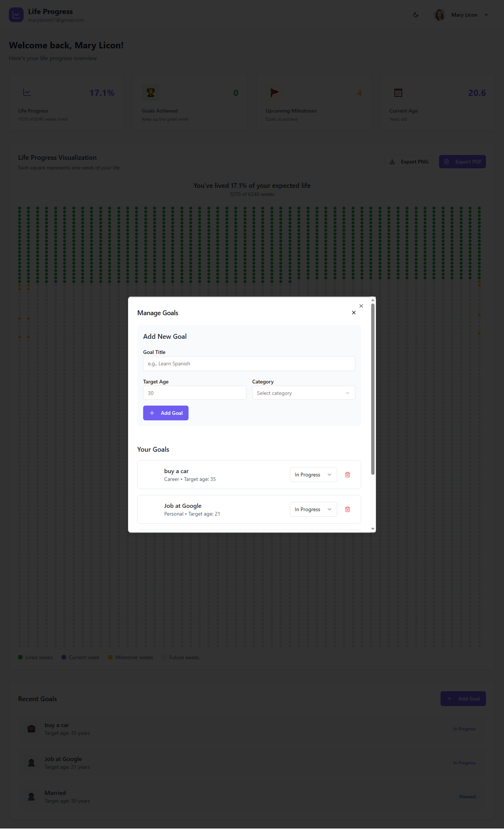This screenshot has height=830, width=504.
Task: Click the Life Progress logo icon
Action: click(x=16, y=14)
